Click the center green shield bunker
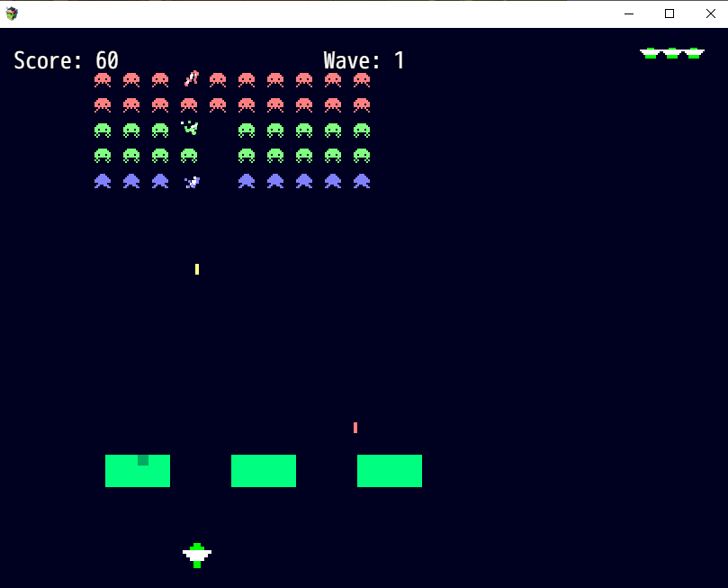Image resolution: width=728 pixels, height=588 pixels. (x=264, y=471)
